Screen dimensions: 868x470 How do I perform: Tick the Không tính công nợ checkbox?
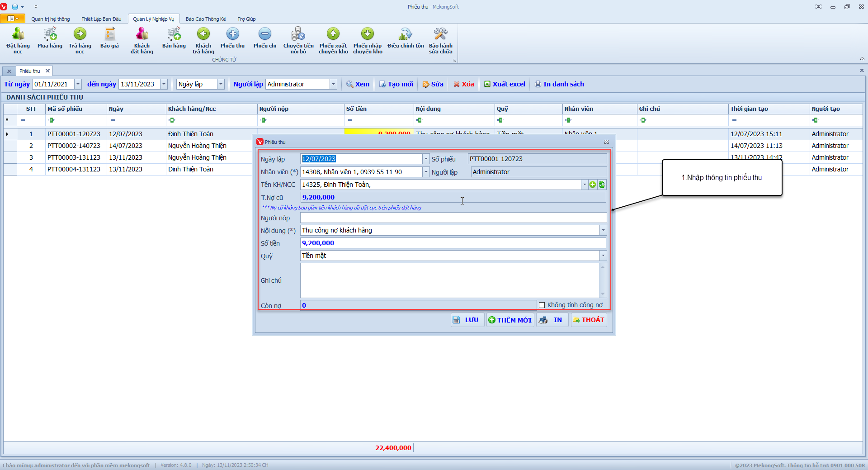pyautogui.click(x=542, y=305)
